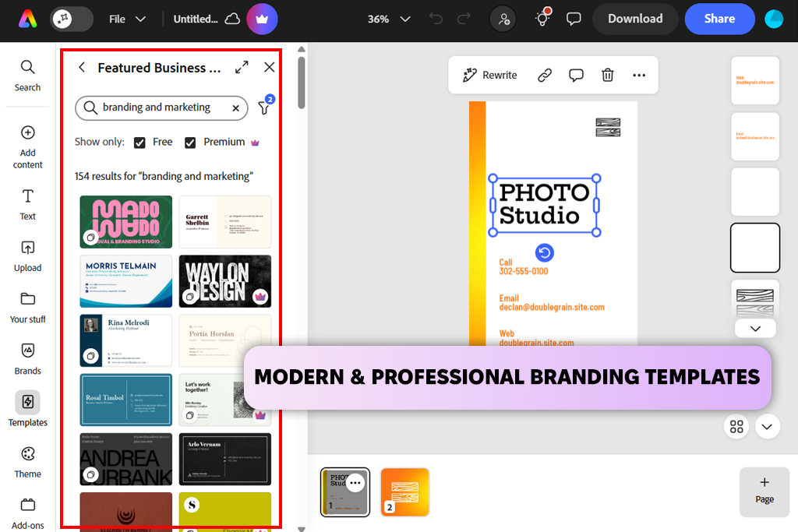Viewport: 798px width, 532px height.
Task: Collapse the page timeline with chevron
Action: pos(767,426)
